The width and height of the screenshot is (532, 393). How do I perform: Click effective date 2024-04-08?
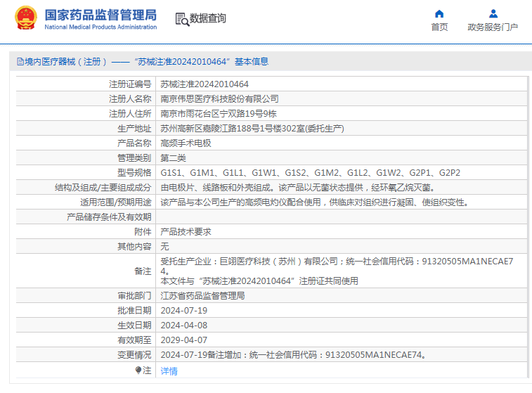tap(184, 325)
